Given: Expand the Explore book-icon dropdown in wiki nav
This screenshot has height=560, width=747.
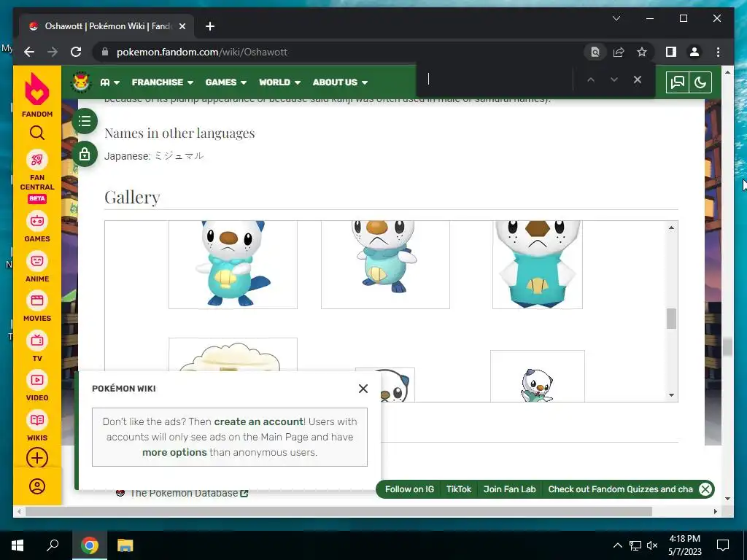Looking at the screenshot, I should coord(109,82).
